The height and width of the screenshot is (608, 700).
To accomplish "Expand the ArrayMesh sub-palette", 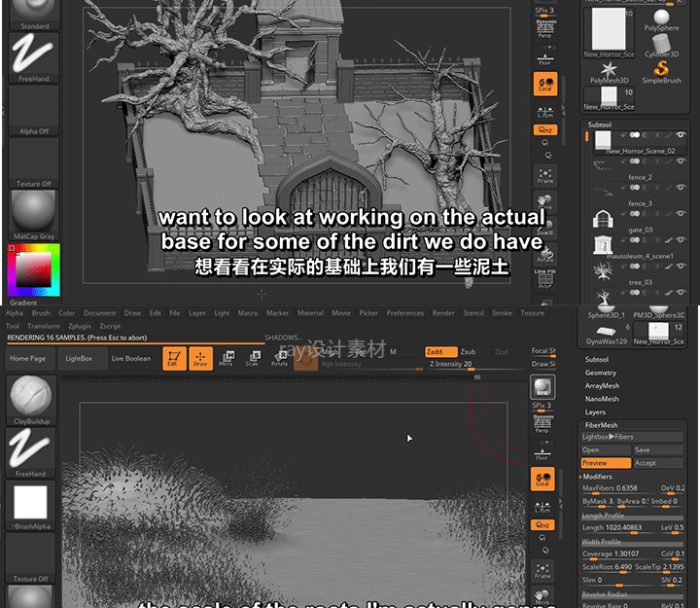I will [x=602, y=385].
